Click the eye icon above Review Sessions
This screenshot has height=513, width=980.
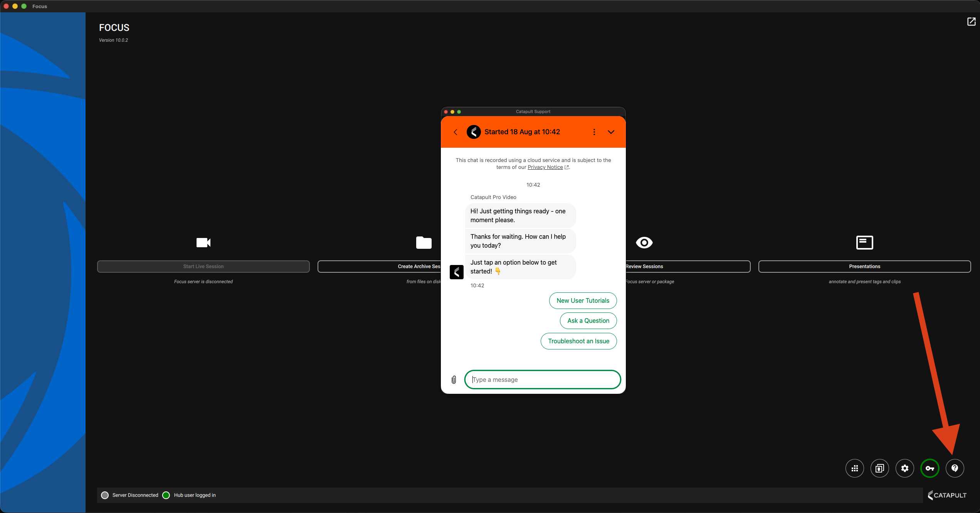click(x=644, y=243)
